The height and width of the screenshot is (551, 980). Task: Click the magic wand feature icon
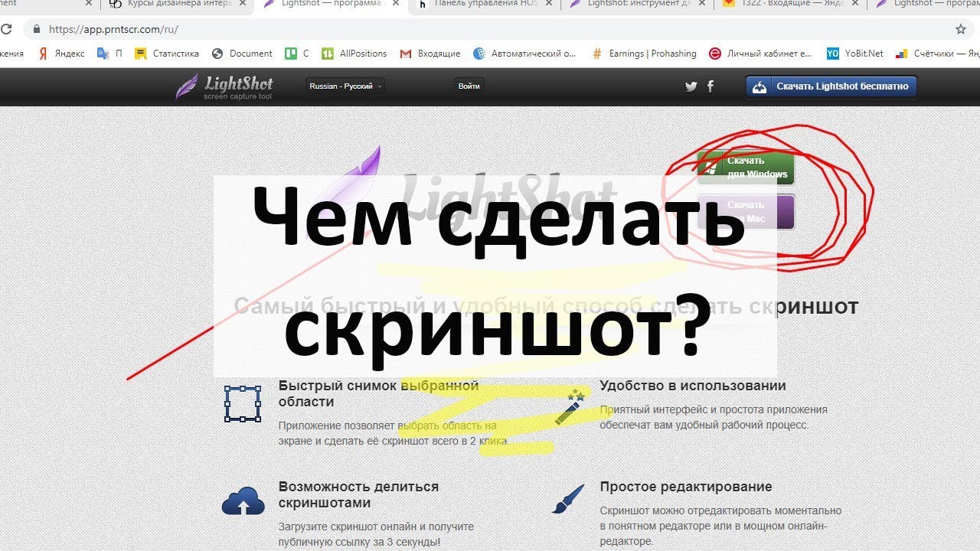pyautogui.click(x=569, y=408)
